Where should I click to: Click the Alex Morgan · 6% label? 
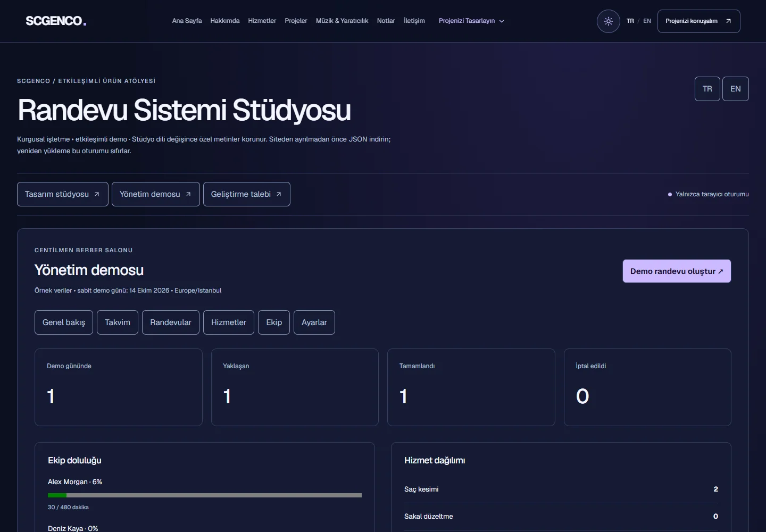[75, 482]
